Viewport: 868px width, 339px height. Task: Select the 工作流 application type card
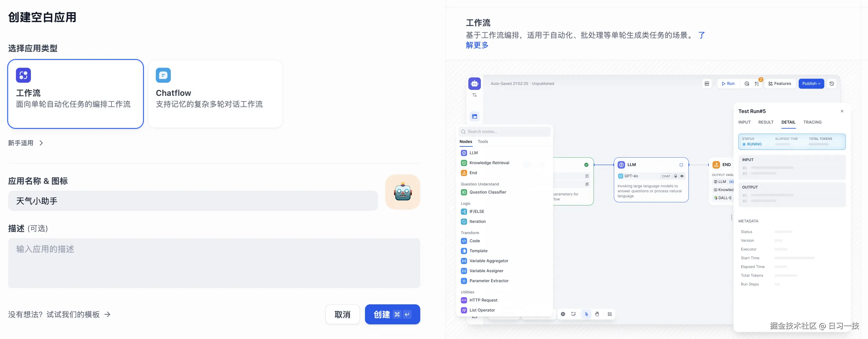76,94
